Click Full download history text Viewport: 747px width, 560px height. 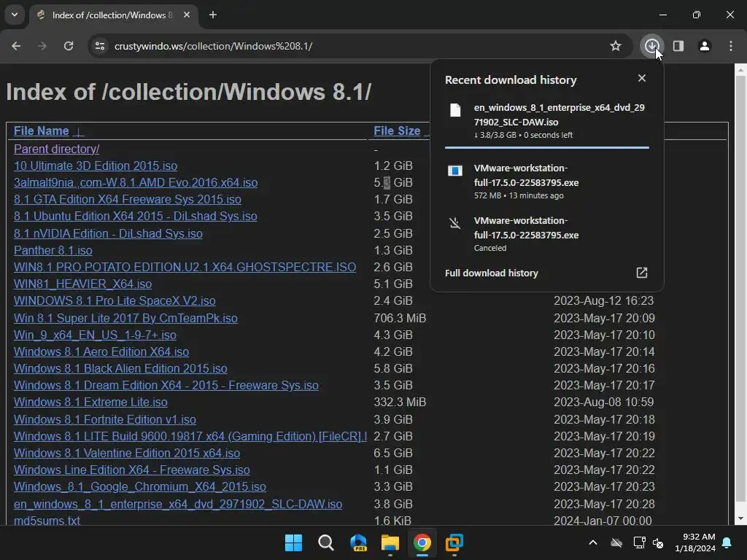(491, 273)
